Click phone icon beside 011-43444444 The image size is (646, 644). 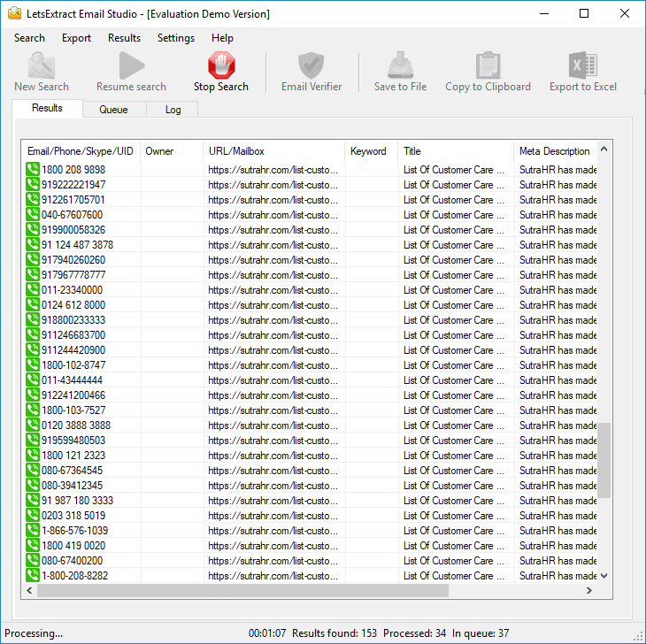tap(33, 379)
